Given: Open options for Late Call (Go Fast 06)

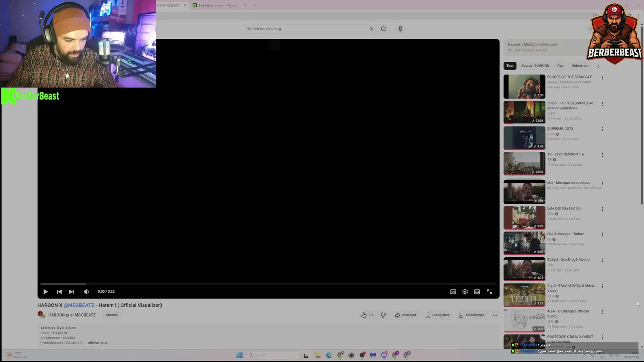Looking at the screenshot, I should pyautogui.click(x=602, y=209).
